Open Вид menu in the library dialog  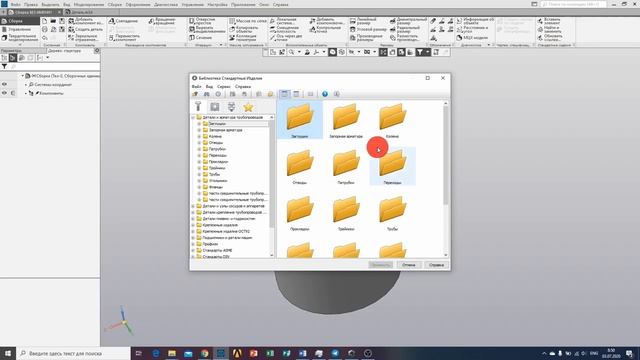click(209, 87)
